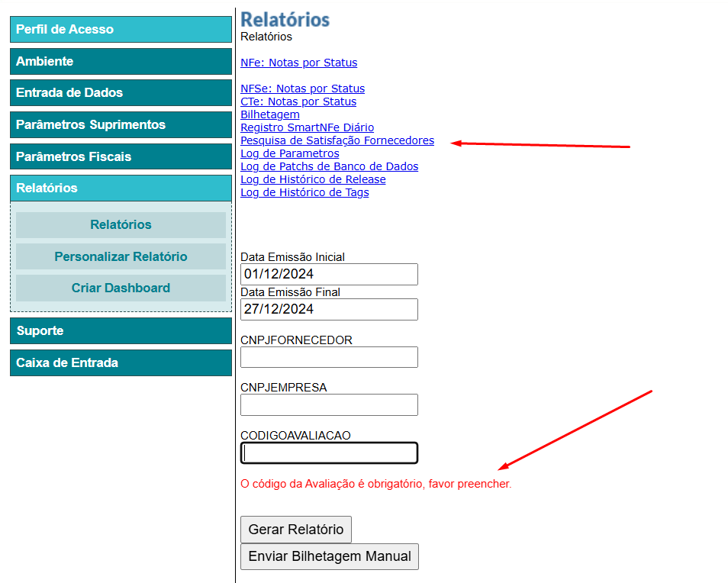Select the Bilhetagem report link
This screenshot has width=728, height=583.
tap(269, 114)
